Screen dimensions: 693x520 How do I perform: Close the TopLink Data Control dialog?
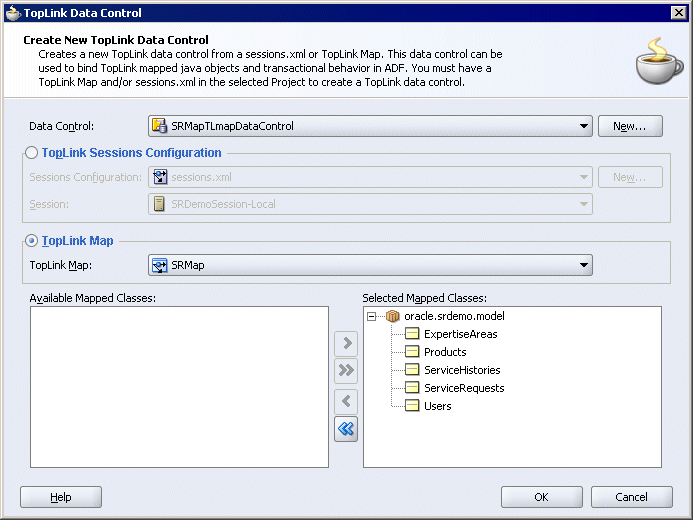(678, 13)
